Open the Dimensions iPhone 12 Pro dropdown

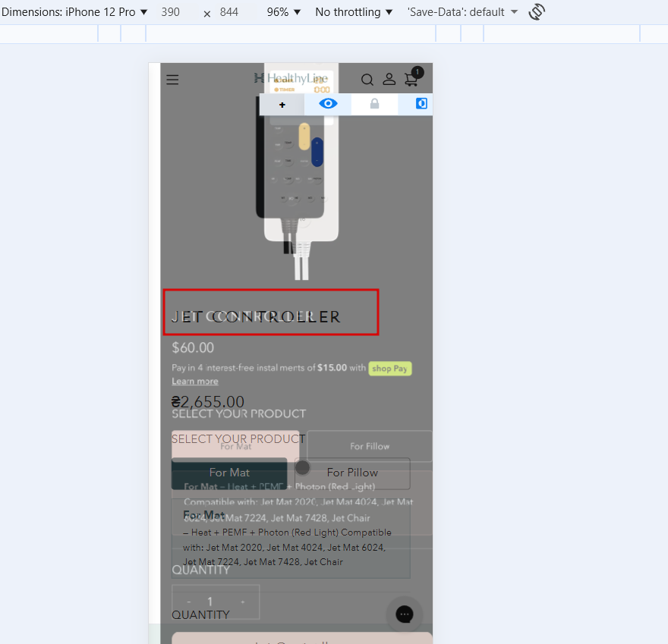click(x=74, y=12)
